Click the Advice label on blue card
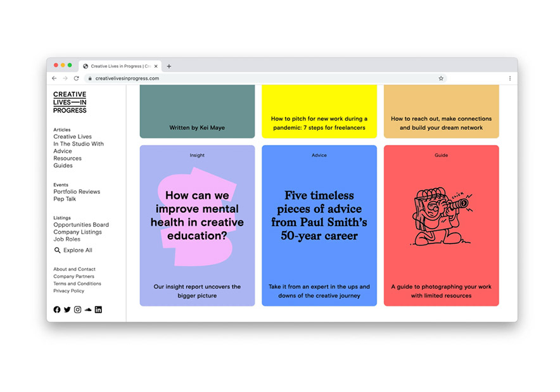 coord(319,155)
